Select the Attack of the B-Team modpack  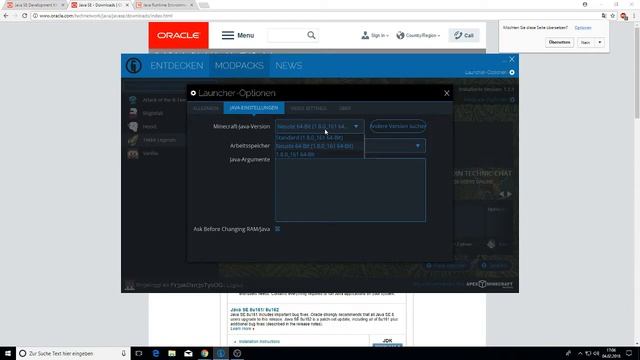pyautogui.click(x=157, y=100)
